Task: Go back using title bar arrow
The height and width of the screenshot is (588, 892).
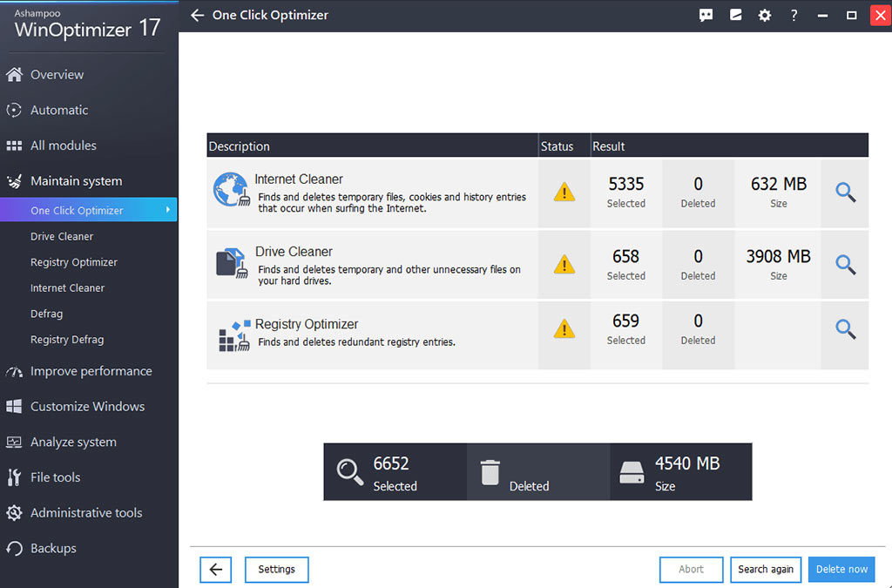Action: click(x=198, y=16)
